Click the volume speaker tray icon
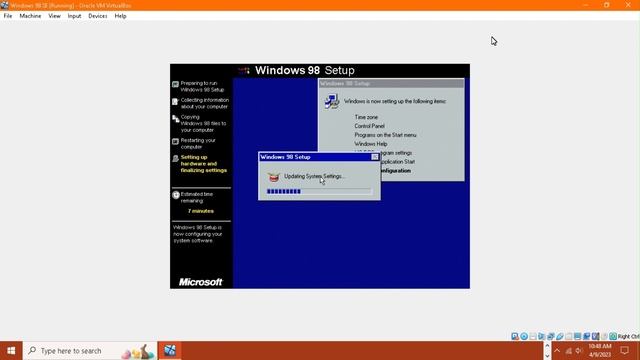The height and width of the screenshot is (360, 640). coord(579,351)
